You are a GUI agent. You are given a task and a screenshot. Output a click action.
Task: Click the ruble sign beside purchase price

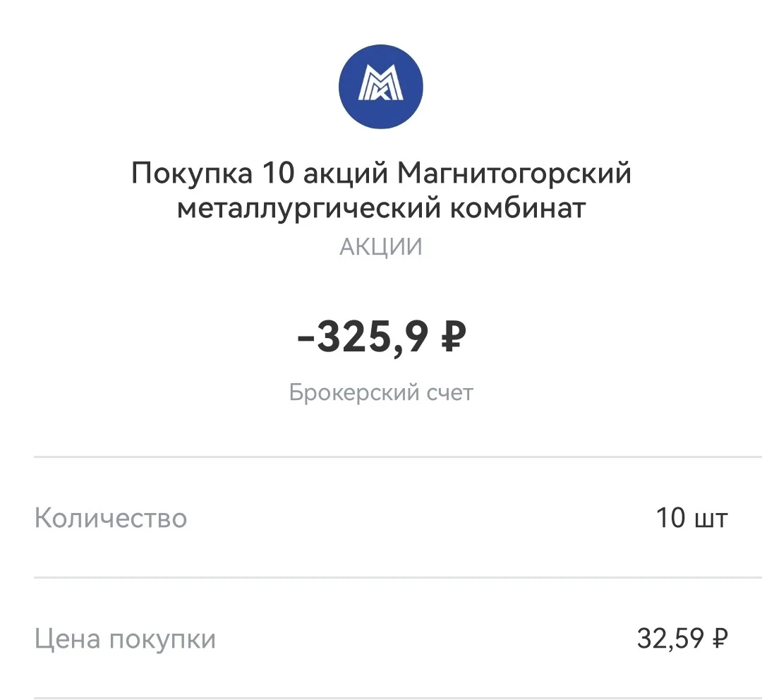720,639
